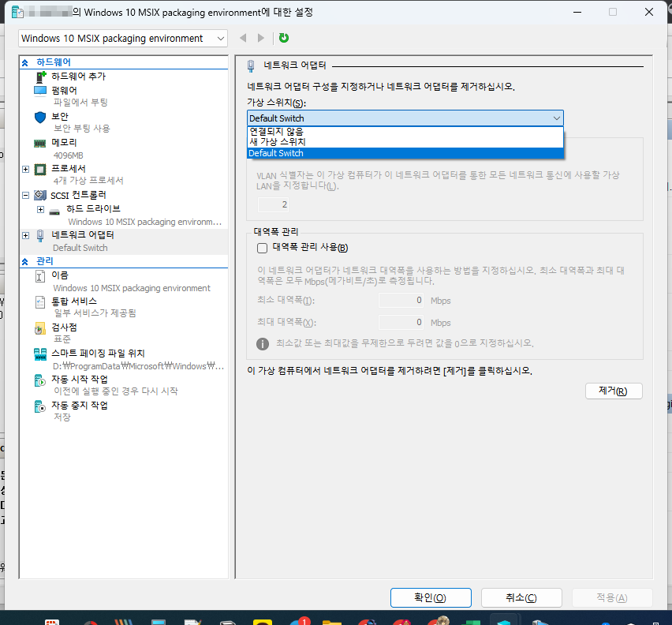Select the 하드 드라이브 tree item
Screen dimensions: 672x625
point(93,209)
